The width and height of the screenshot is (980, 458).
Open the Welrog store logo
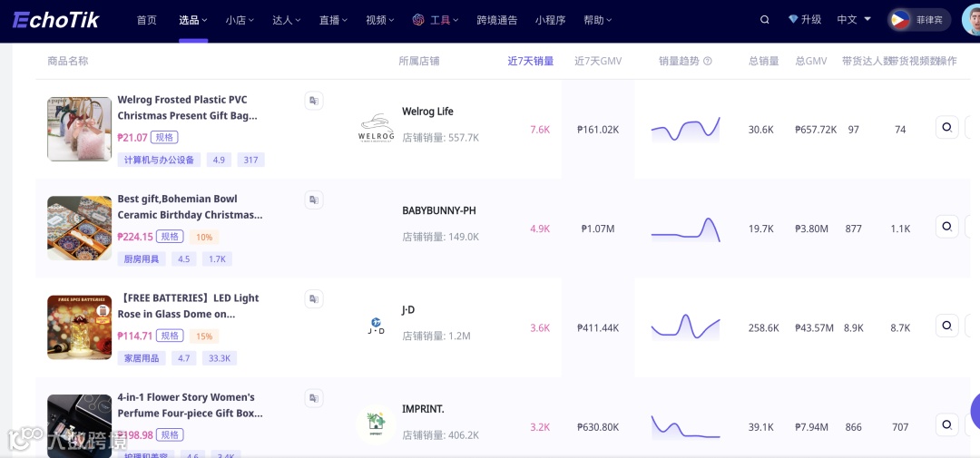click(x=377, y=128)
